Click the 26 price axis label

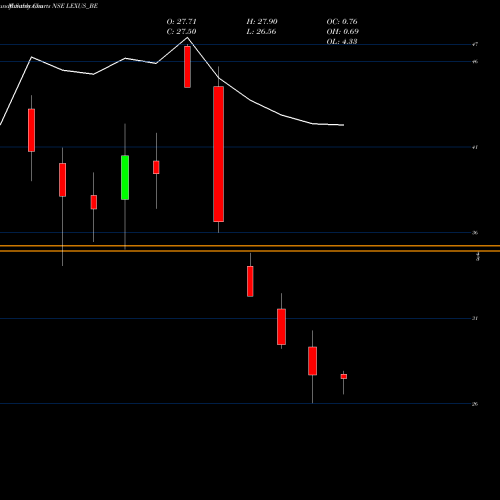pyautogui.click(x=475, y=404)
